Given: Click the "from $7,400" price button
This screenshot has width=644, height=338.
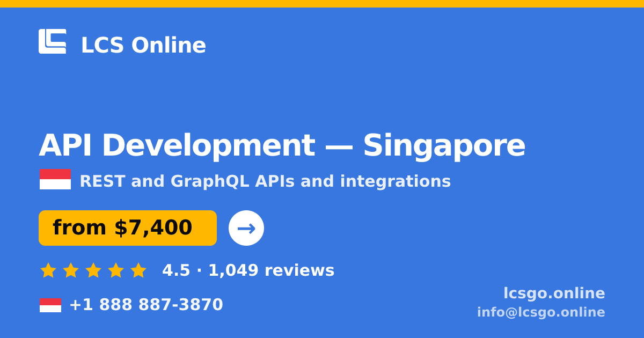Looking at the screenshot, I should coord(128,228).
